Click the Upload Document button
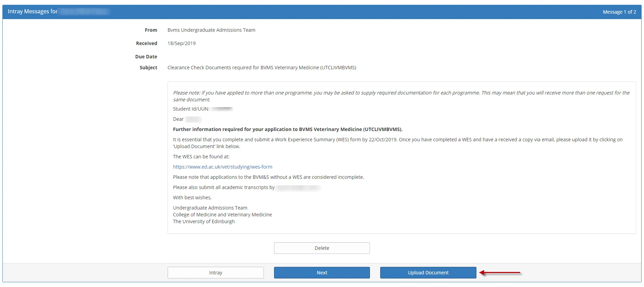 click(428, 273)
